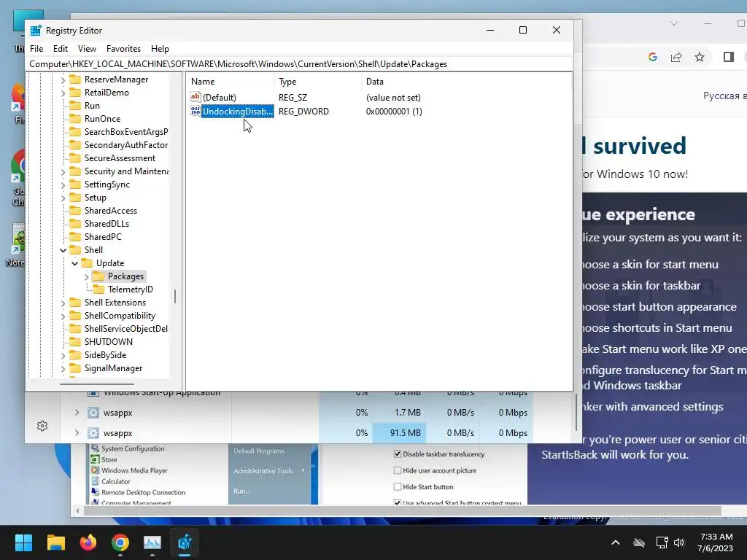This screenshot has height=560, width=747.
Task: Click the registry tree horizontal scrollbar
Action: point(97,384)
